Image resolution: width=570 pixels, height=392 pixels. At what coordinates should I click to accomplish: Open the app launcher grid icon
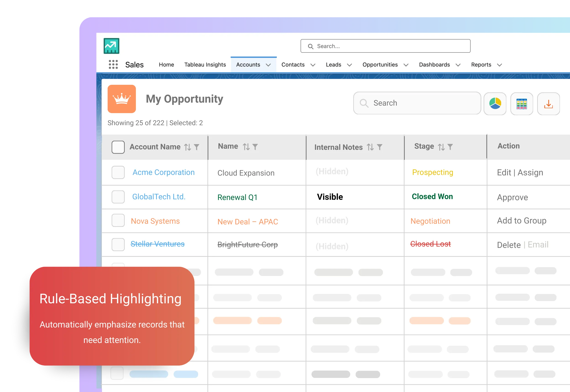coord(113,65)
